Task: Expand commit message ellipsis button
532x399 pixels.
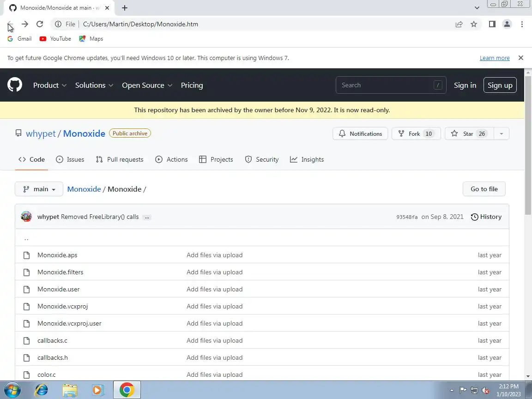Action: 147,217
